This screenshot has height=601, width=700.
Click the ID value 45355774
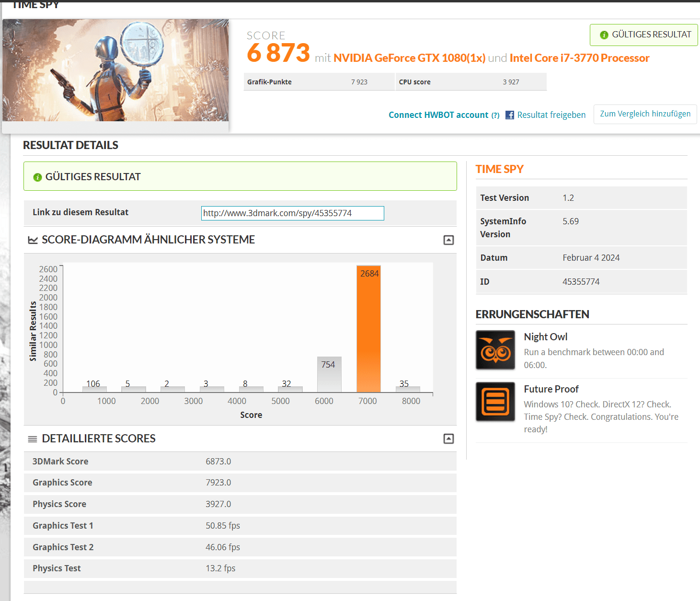(x=581, y=282)
